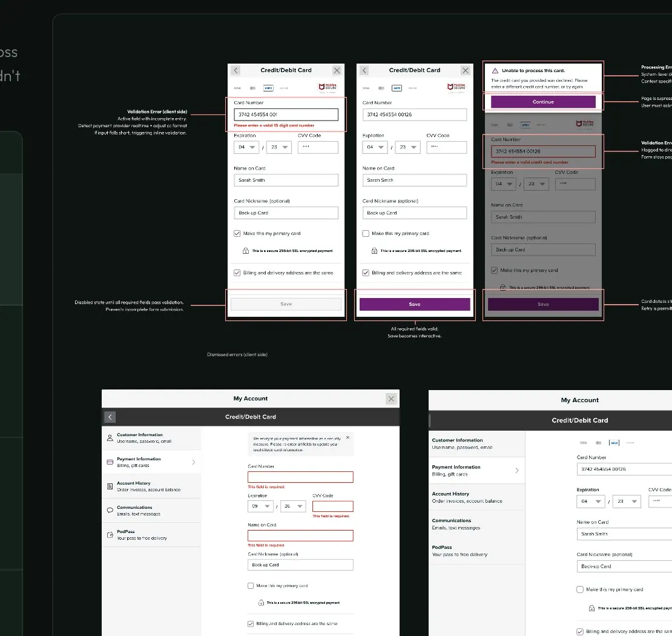Dismiss the encryption notice in left My Account
Screen dimensions: 672x636
pos(348,437)
